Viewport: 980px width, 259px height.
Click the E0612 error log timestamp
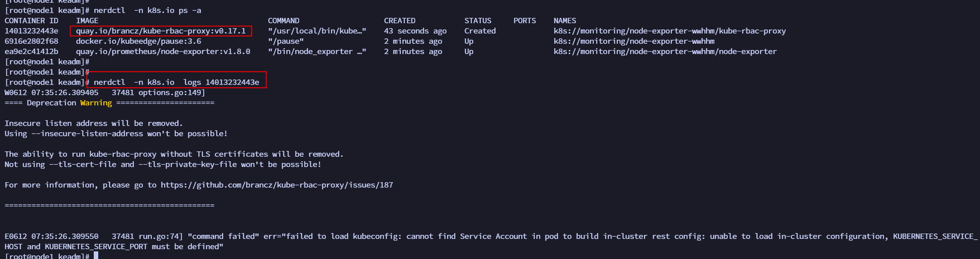tap(51, 236)
